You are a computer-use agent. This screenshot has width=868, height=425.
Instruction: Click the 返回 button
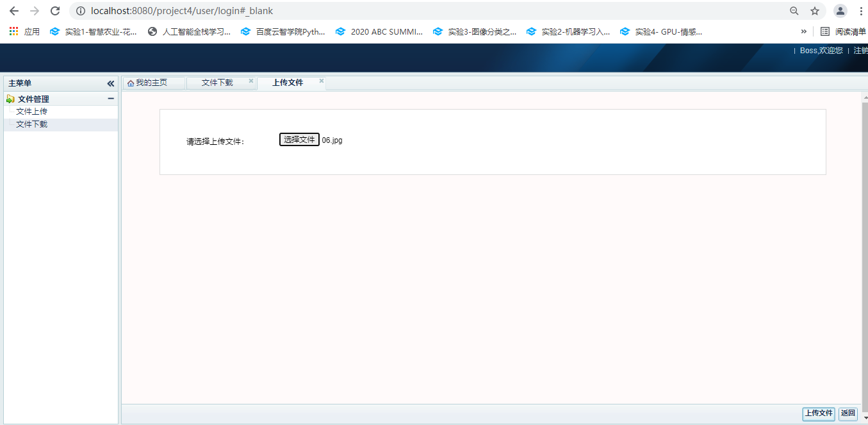848,413
